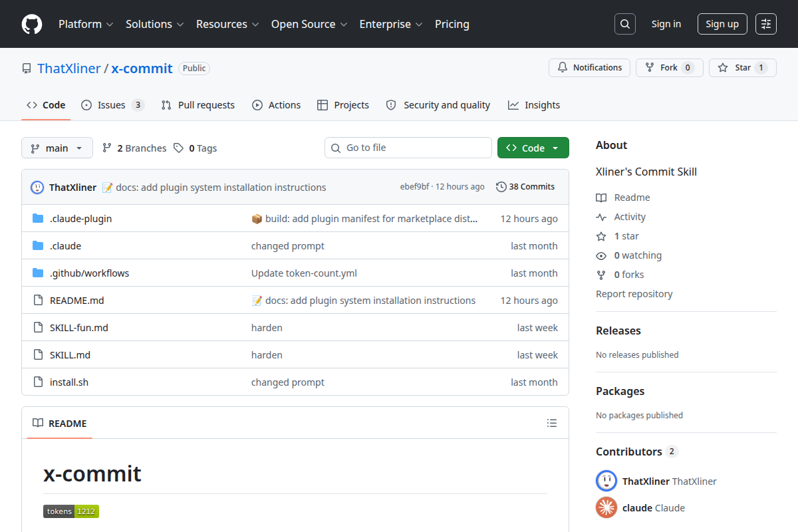View 0 Tags
This screenshot has width=798, height=532.
click(196, 148)
